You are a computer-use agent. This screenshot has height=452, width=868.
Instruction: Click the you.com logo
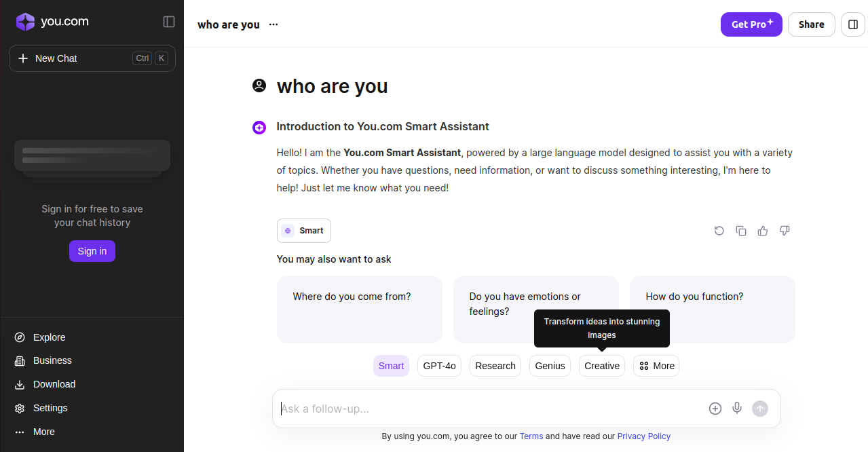coord(52,22)
